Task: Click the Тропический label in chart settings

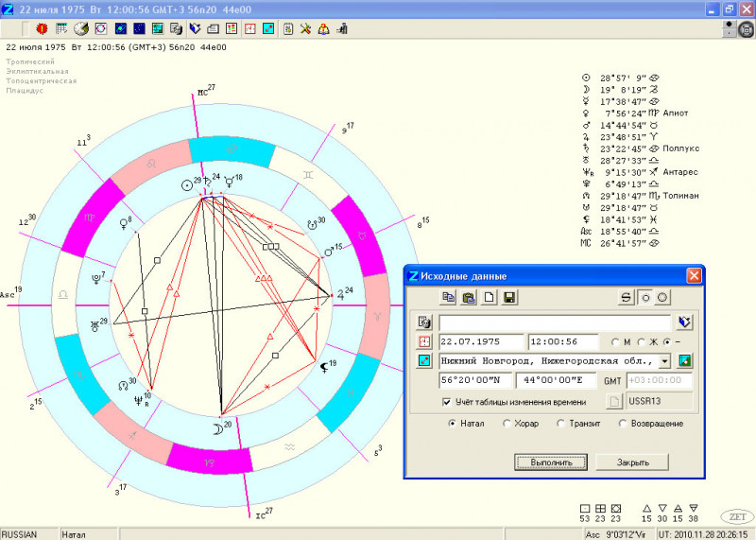Action: [30, 61]
